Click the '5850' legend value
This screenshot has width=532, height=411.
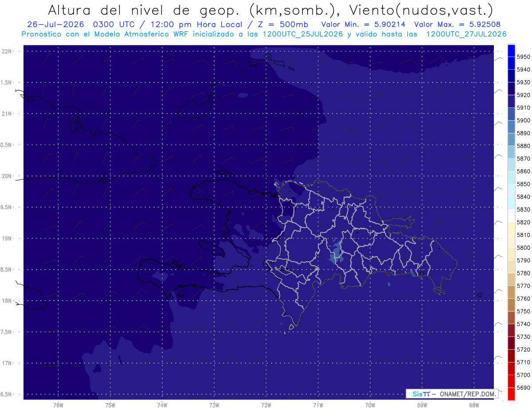click(x=524, y=184)
